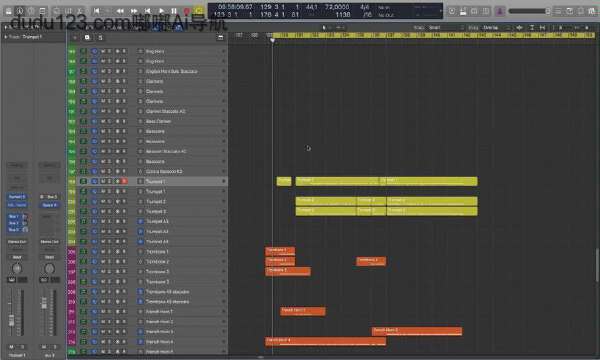Expand the Track: Trumpet 1 inspector section
600x360 pixels.
click(6, 37)
